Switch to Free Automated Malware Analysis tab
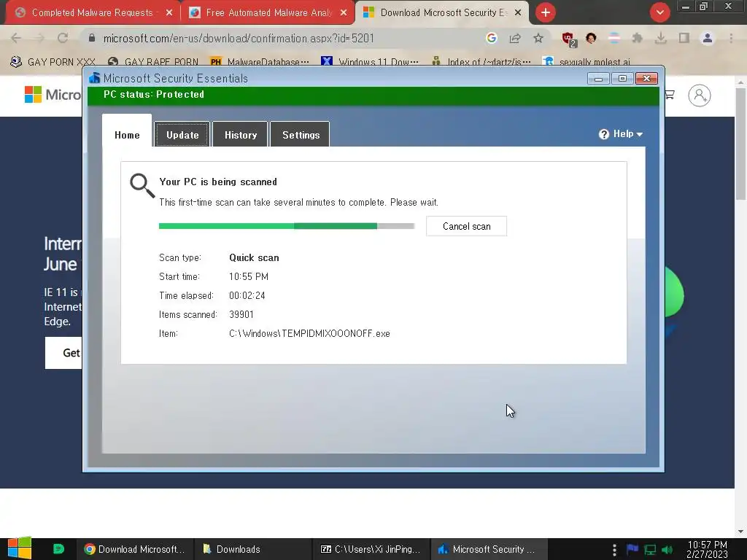The width and height of the screenshot is (747, 560). tap(268, 12)
